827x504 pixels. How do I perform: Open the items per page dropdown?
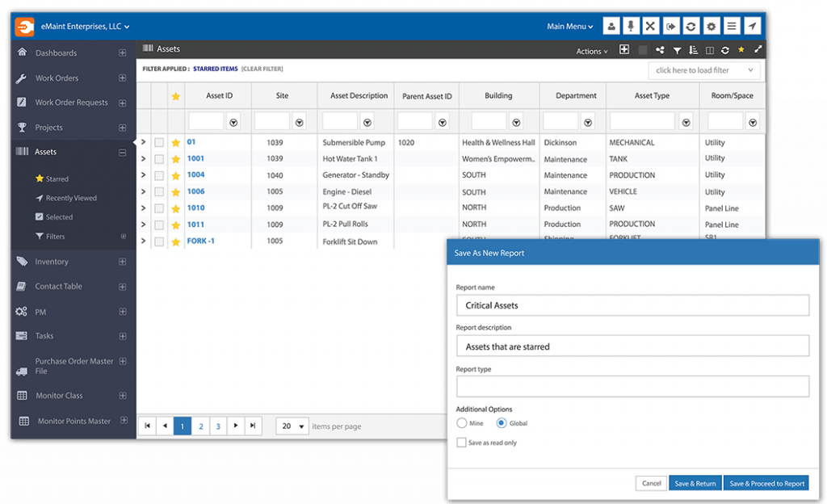click(x=292, y=426)
